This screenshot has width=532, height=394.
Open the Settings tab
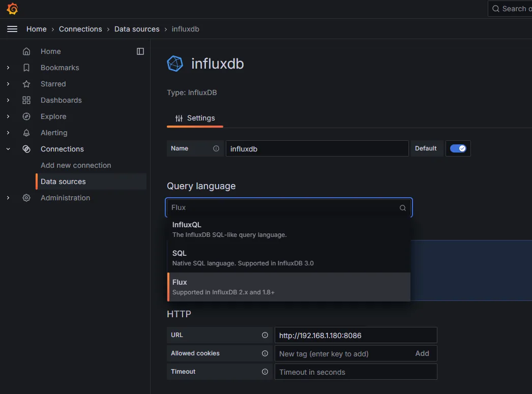[195, 118]
